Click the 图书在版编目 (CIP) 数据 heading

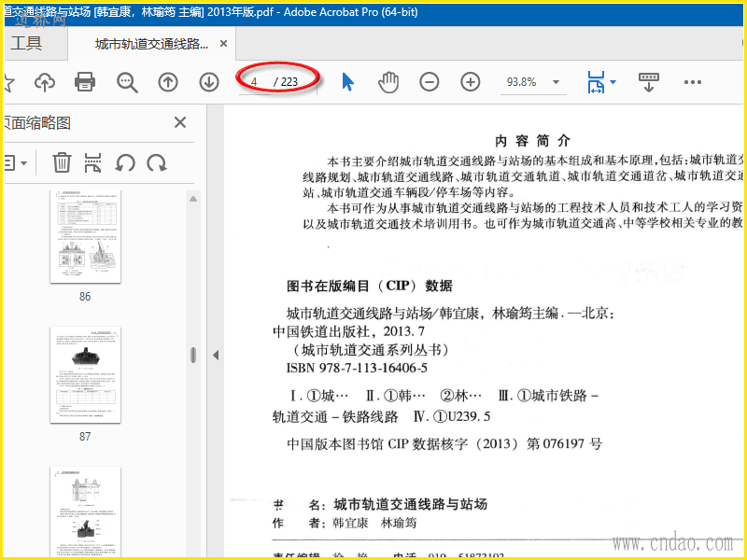click(369, 286)
